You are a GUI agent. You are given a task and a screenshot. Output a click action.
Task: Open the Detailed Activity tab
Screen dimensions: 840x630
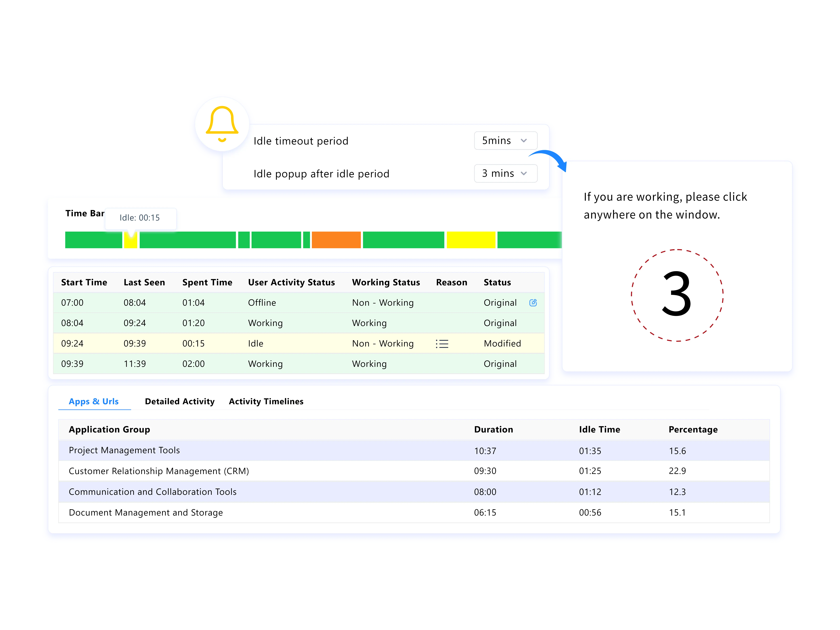point(180,401)
